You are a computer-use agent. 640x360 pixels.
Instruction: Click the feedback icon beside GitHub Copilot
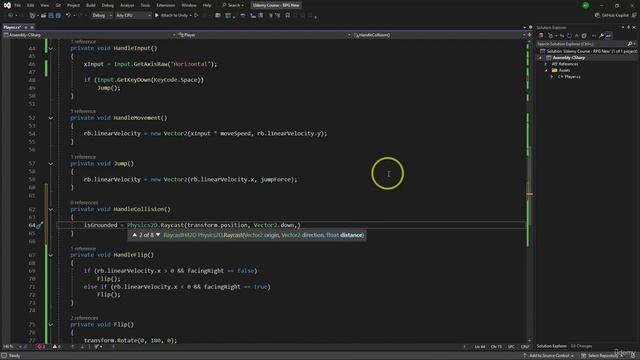(634, 16)
